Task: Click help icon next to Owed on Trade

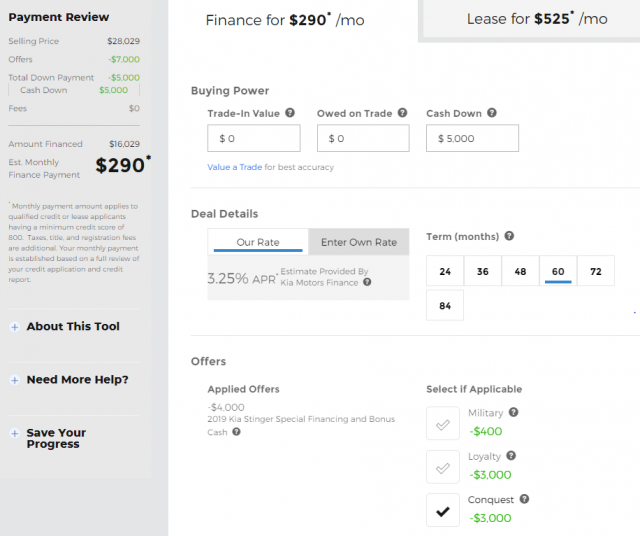Action: 402,114
